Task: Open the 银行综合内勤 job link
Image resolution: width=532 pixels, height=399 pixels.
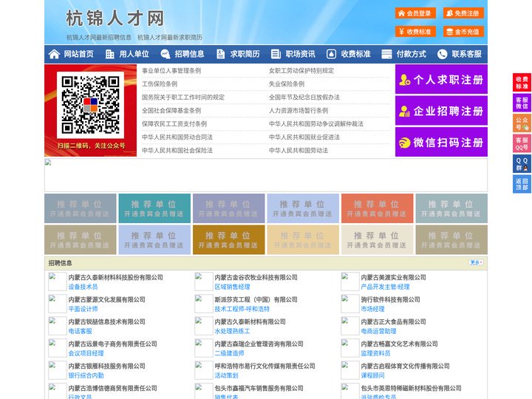Action: click(86, 375)
